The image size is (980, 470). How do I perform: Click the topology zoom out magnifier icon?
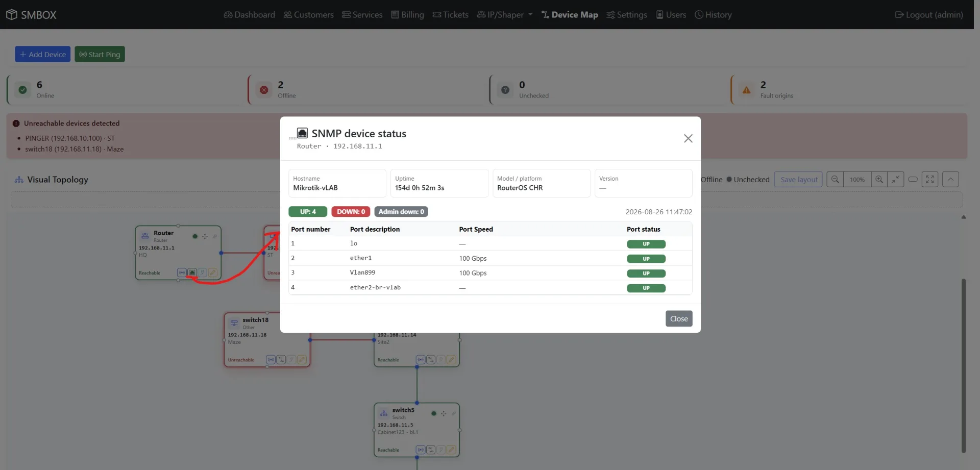(835, 179)
